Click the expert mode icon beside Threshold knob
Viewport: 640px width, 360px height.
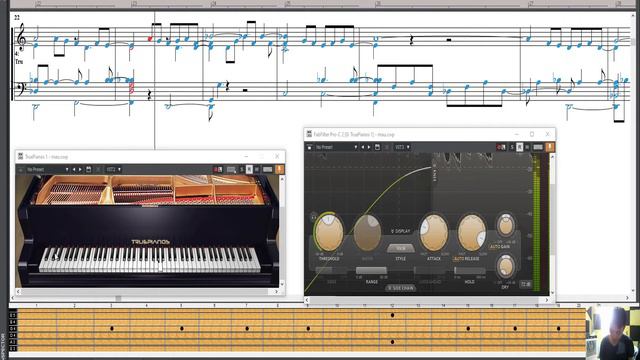pyautogui.click(x=313, y=217)
